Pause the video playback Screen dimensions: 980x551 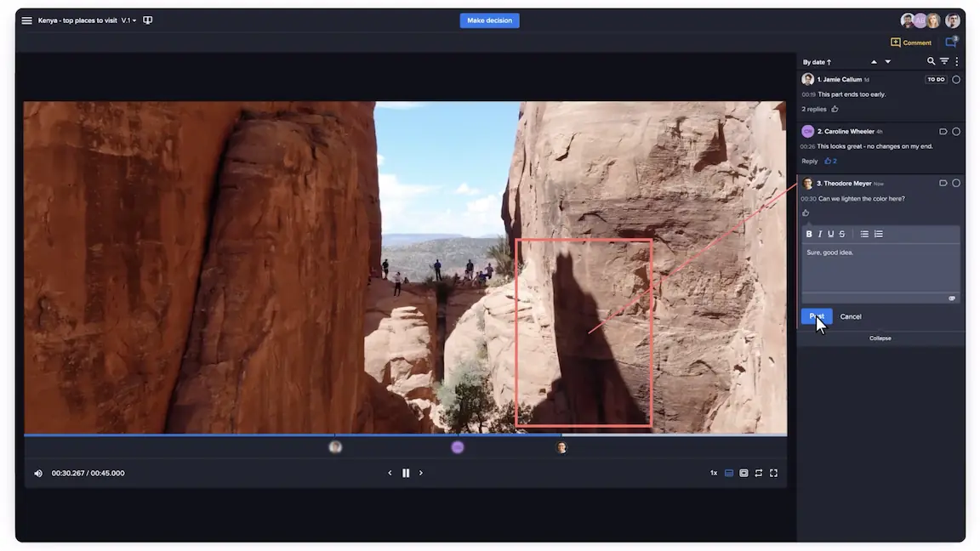406,473
